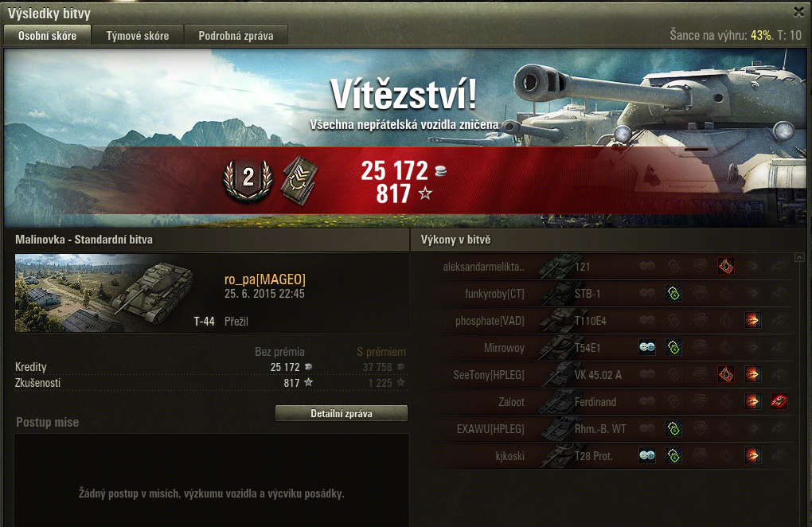Select the Osobní skóre tab
The width and height of the screenshot is (812, 527).
pos(47,35)
